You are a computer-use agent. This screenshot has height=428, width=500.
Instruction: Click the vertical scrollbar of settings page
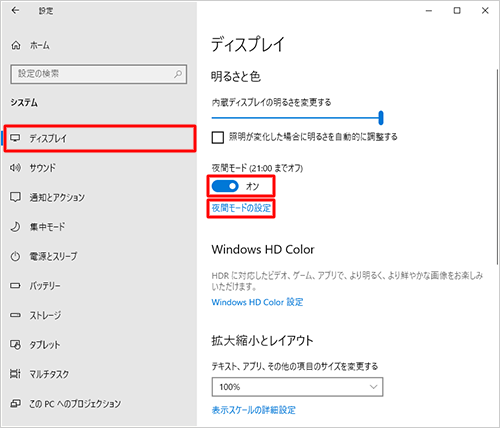497,167
